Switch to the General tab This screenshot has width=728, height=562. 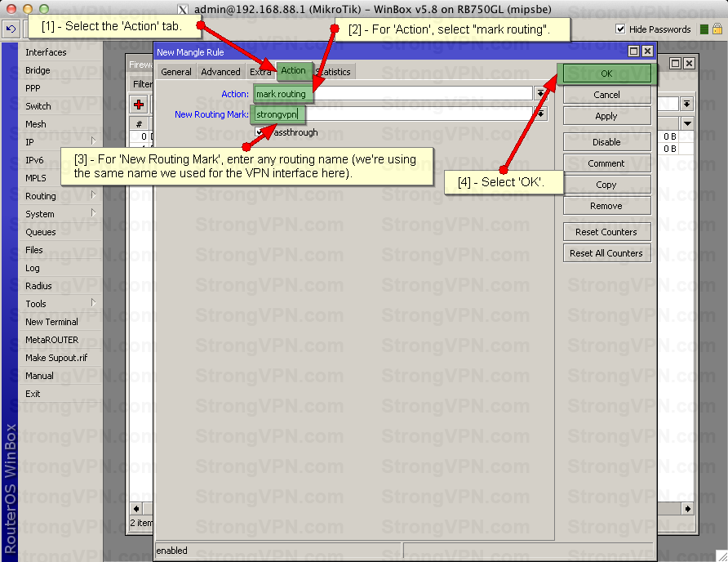pyautogui.click(x=175, y=72)
